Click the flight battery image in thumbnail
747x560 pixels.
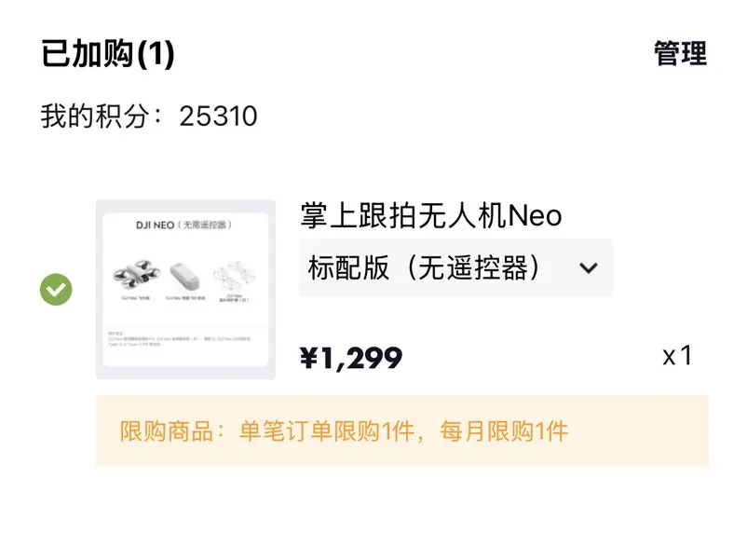(x=184, y=276)
